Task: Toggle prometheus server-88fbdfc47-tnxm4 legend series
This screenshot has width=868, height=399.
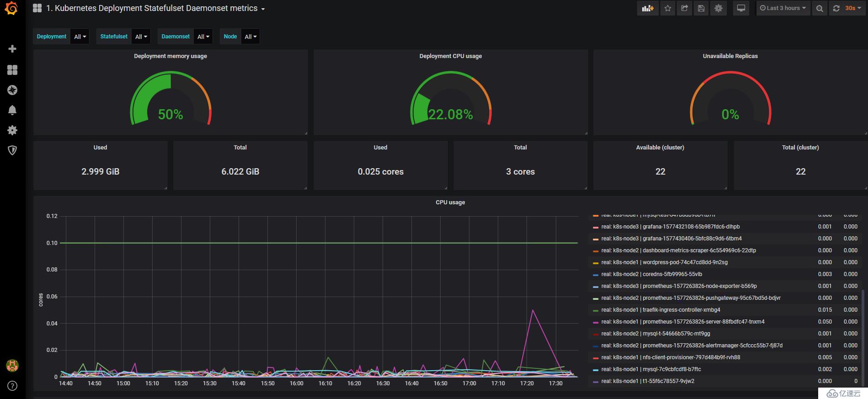Action: coord(683,322)
